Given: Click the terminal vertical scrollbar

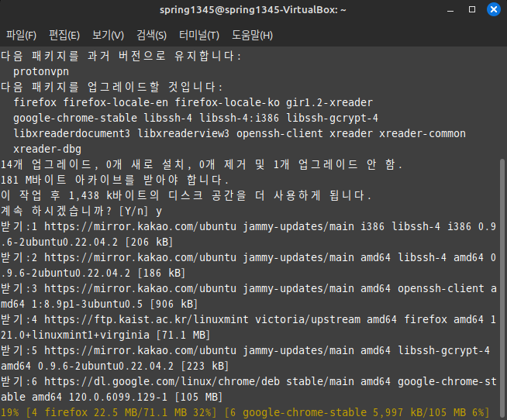Looking at the screenshot, I should (502, 287).
